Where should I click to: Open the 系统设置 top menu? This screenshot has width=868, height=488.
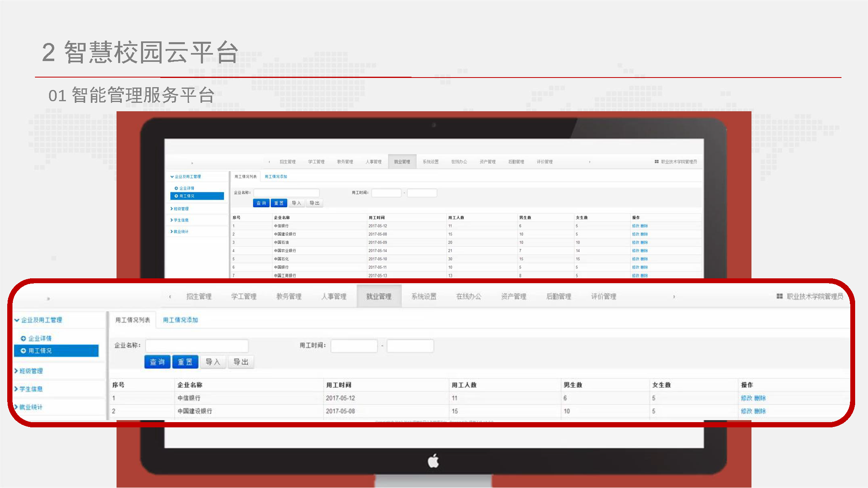pyautogui.click(x=424, y=296)
